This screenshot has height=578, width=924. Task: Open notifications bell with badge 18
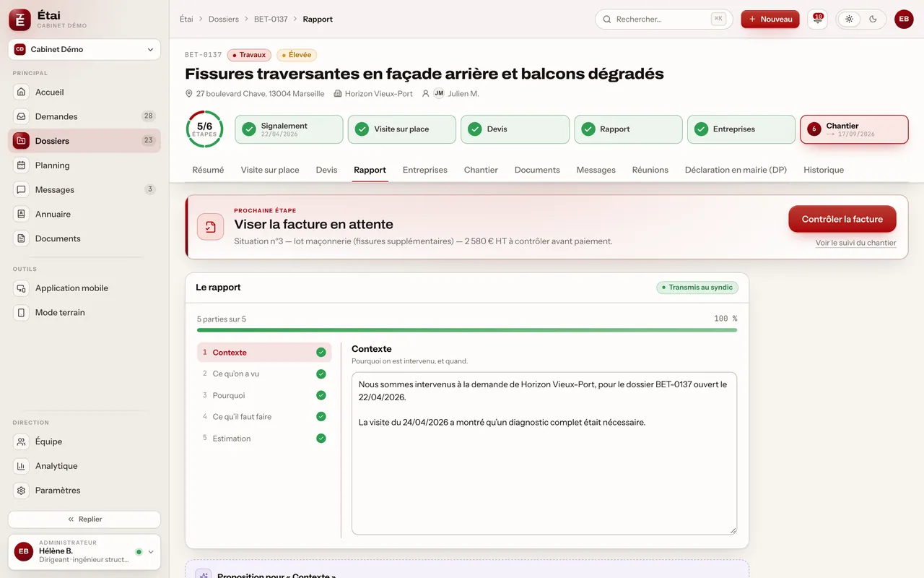pos(817,20)
